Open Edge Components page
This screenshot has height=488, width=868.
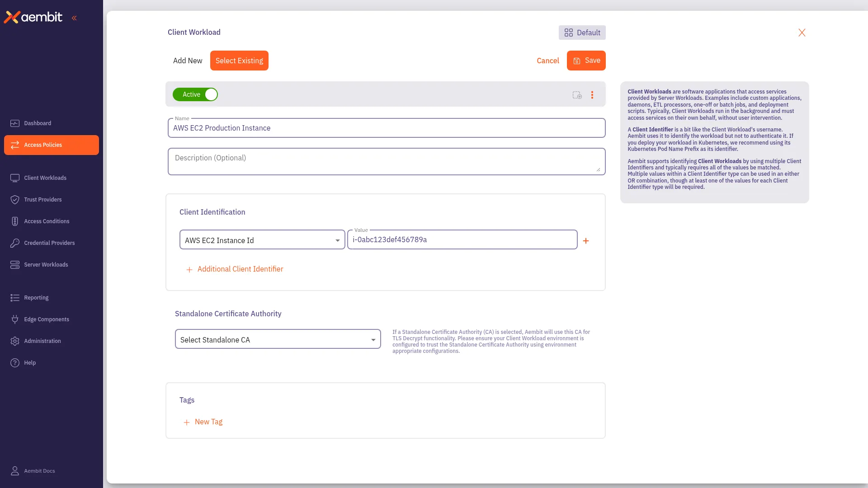(52, 319)
